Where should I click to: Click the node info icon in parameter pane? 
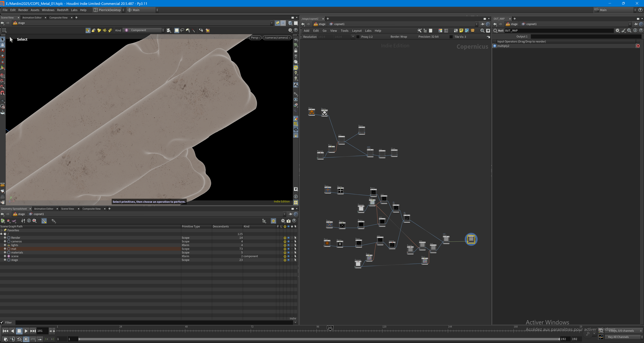pos(635,31)
